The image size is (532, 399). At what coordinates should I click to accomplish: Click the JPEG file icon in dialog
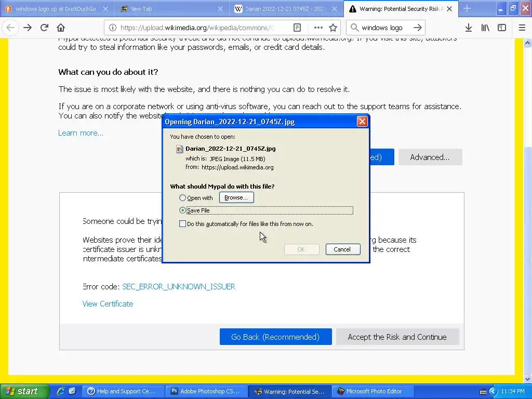pyautogui.click(x=179, y=149)
